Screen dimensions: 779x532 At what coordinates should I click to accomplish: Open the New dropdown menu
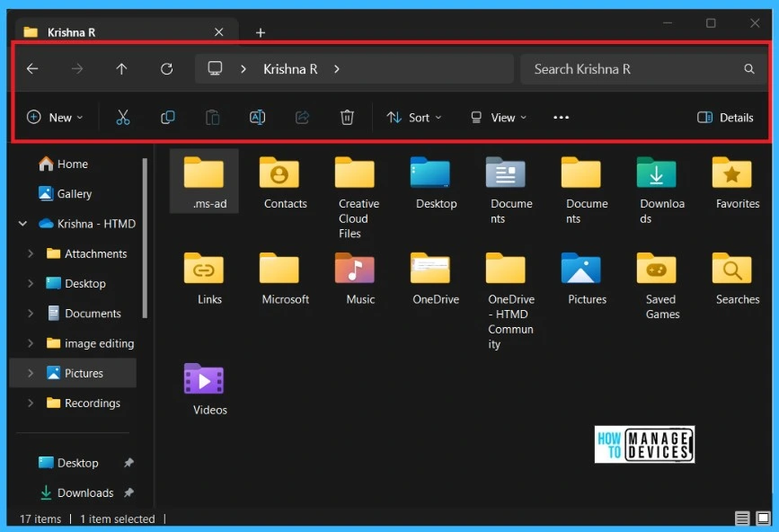[x=55, y=117]
